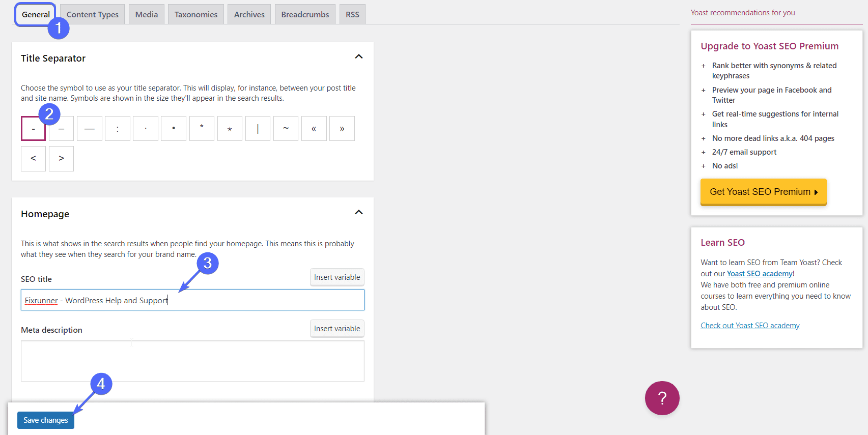Choose the tilde separator
This screenshot has height=435, width=868.
point(286,129)
